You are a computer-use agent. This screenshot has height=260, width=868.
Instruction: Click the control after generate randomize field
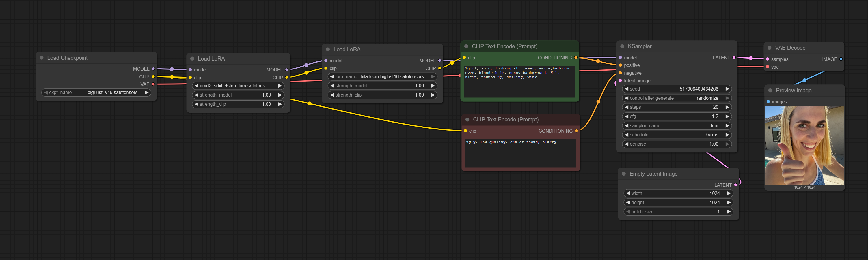point(677,98)
